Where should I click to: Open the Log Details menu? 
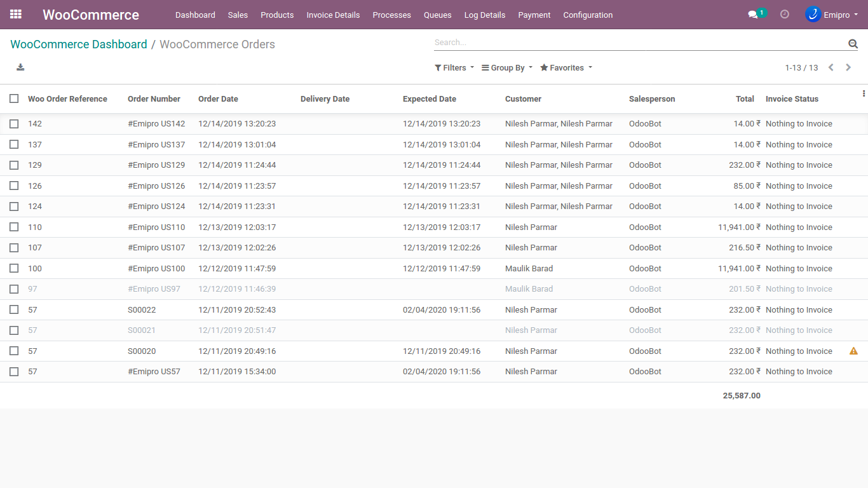coord(485,15)
